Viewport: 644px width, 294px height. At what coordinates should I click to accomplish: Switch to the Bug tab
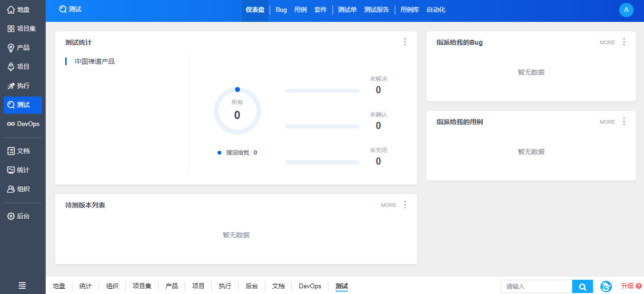[281, 10]
